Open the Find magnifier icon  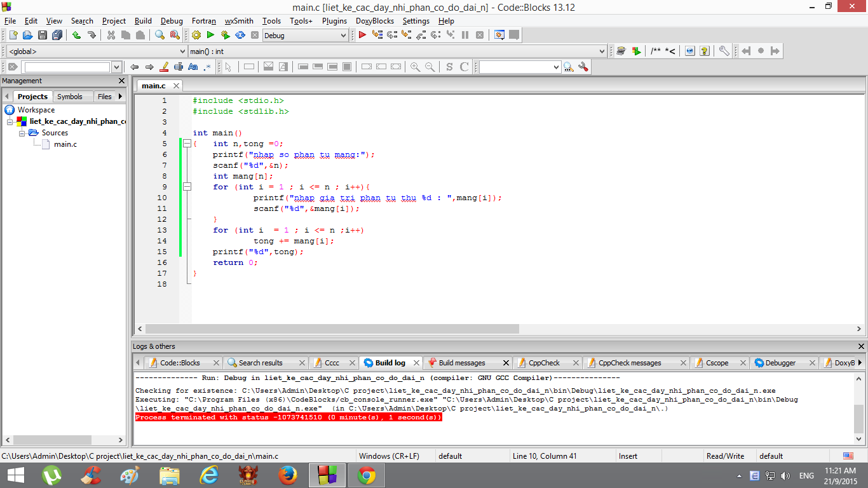(x=160, y=36)
